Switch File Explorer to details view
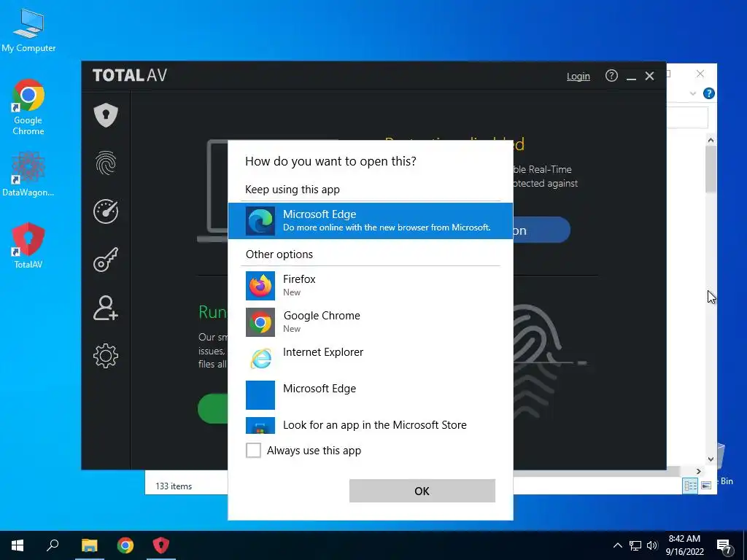The height and width of the screenshot is (560, 747). coord(690,485)
